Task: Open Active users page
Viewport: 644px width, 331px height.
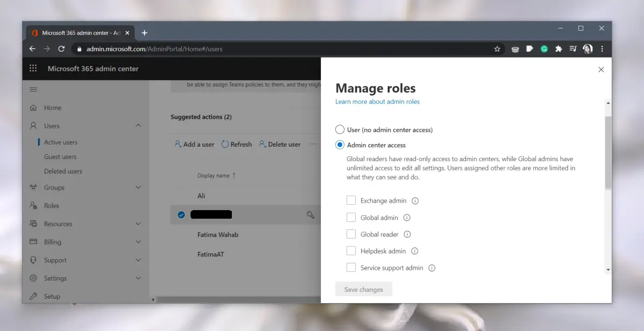Action: tap(61, 142)
